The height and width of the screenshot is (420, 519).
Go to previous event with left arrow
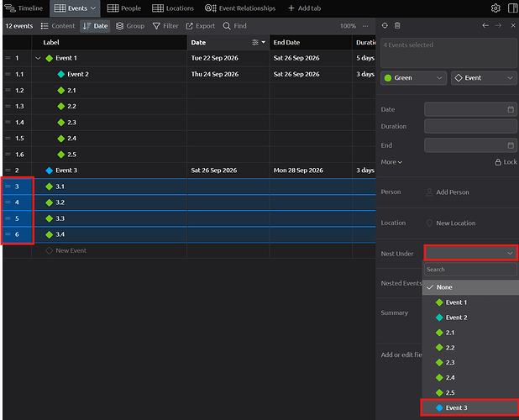click(x=485, y=25)
